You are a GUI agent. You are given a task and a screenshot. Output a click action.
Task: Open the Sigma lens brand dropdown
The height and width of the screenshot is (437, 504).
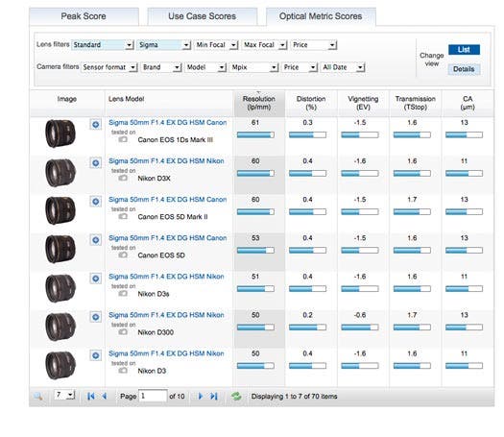[x=164, y=45]
